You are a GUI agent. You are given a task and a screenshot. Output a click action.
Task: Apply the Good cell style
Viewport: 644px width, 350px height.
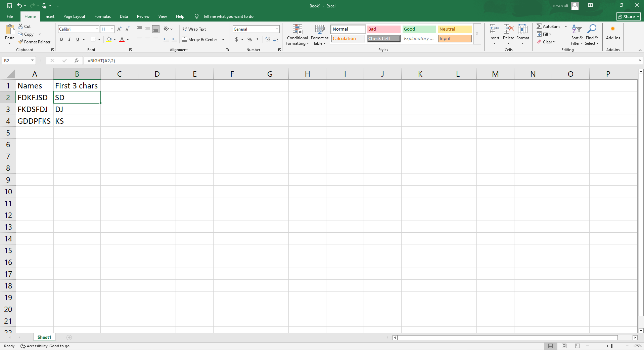coord(419,29)
